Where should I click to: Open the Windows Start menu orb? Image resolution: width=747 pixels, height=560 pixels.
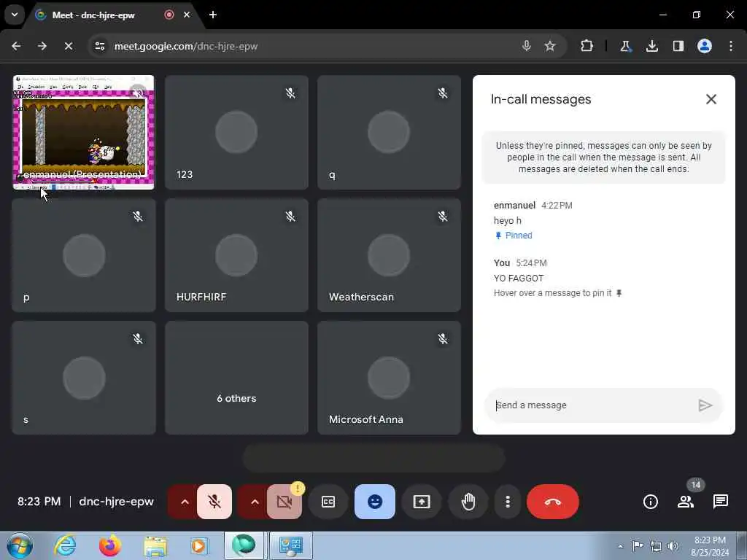point(20,545)
